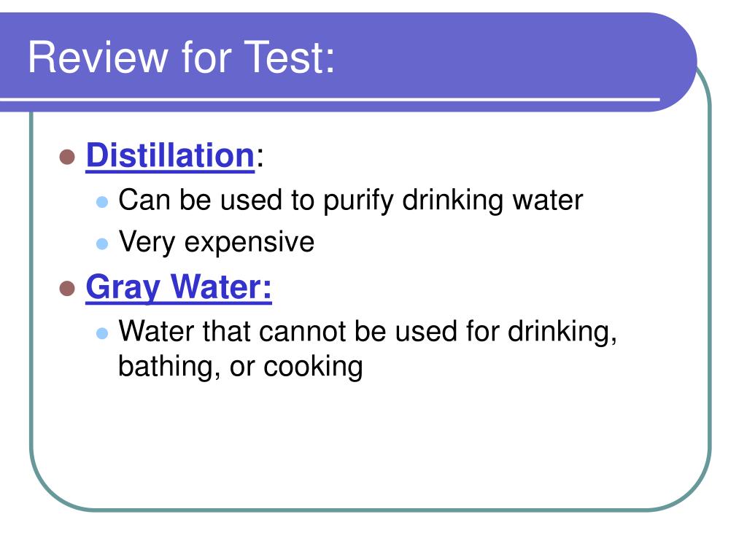Open the Distillation hyperlink
Image resolution: width=747 pixels, height=560 pixels.
click(x=170, y=156)
